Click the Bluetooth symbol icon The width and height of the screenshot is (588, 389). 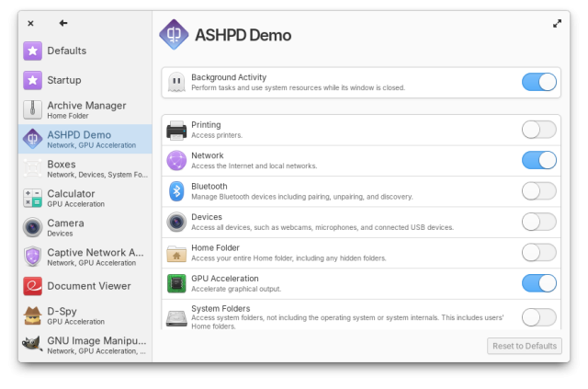tap(176, 191)
